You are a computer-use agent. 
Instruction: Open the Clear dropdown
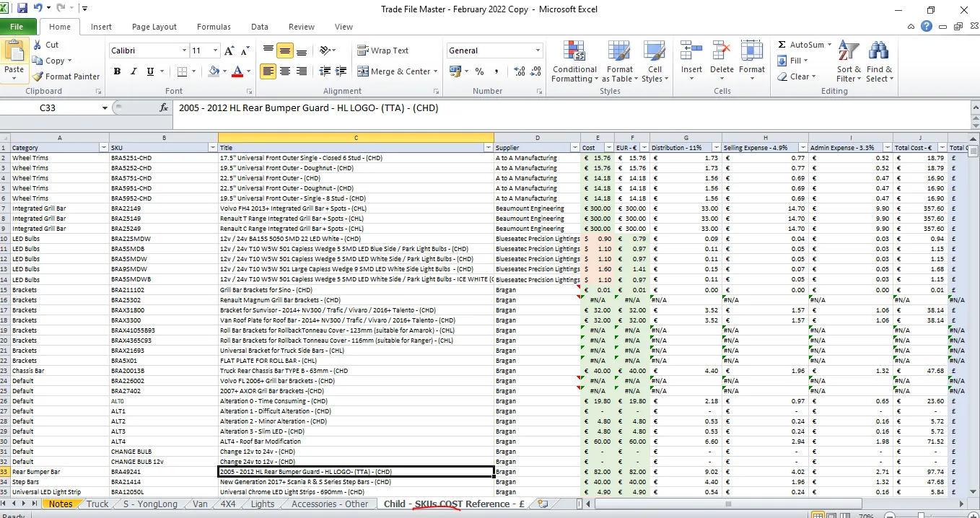797,76
